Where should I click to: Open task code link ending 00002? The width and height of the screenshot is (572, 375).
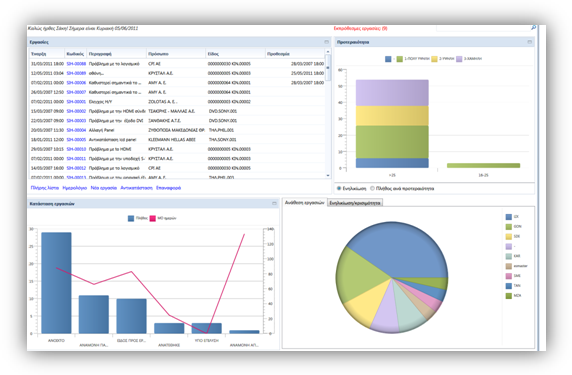(76, 111)
